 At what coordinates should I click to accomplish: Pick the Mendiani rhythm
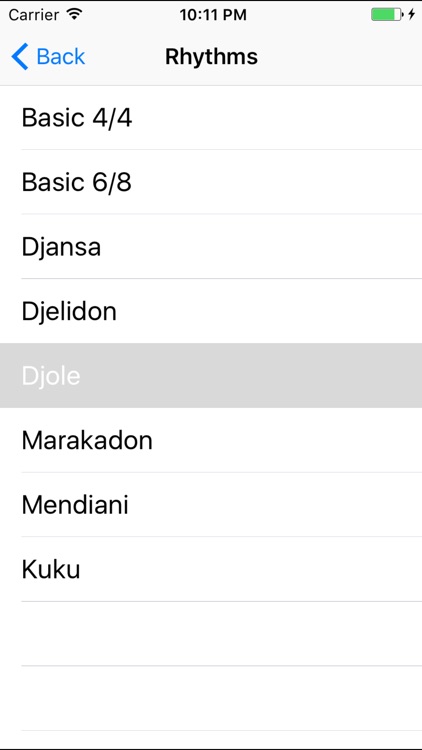tap(211, 505)
